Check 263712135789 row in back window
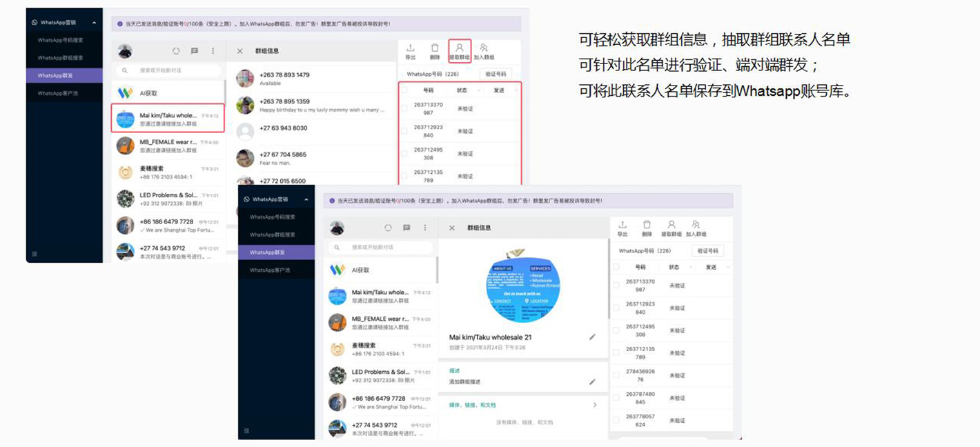The height and width of the screenshot is (447, 980). [x=404, y=176]
